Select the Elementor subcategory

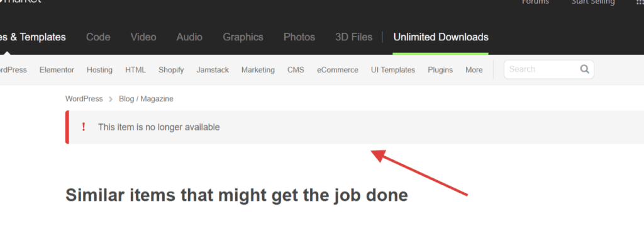[x=57, y=70]
